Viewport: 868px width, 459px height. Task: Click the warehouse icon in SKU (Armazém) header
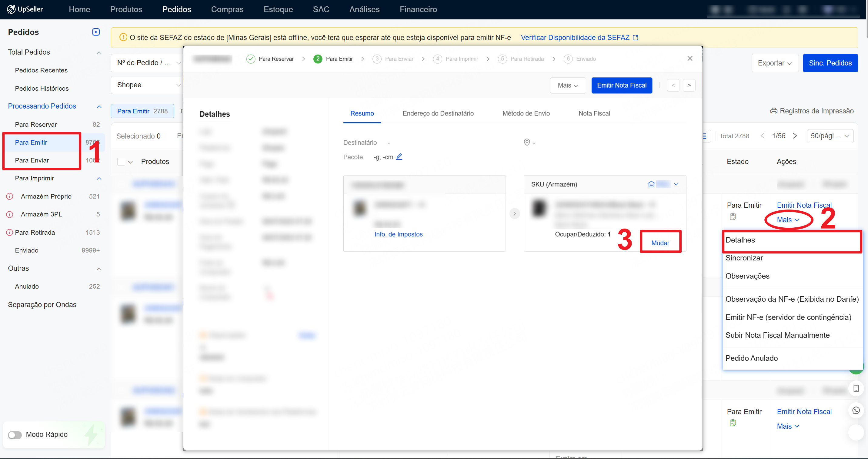point(651,184)
